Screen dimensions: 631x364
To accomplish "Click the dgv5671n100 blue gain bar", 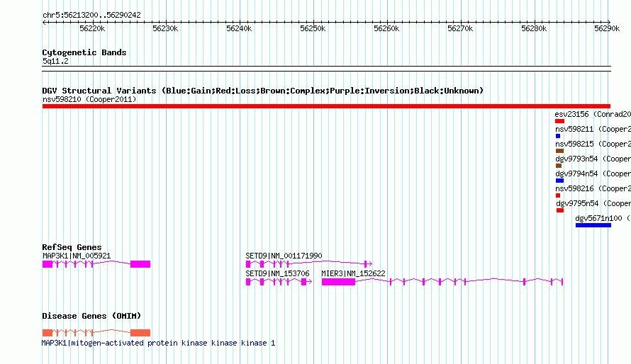I will pyautogui.click(x=593, y=225).
